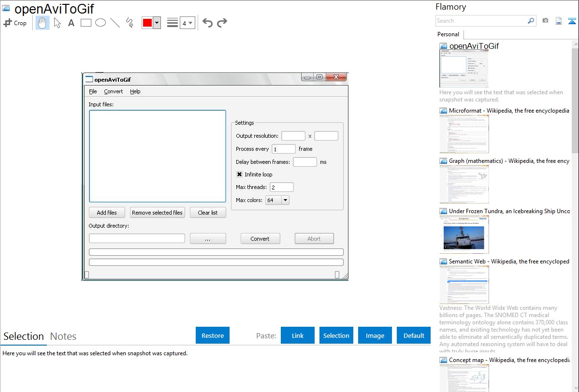Click the Paste Default button
This screenshot has width=579, height=392.
coord(414,335)
